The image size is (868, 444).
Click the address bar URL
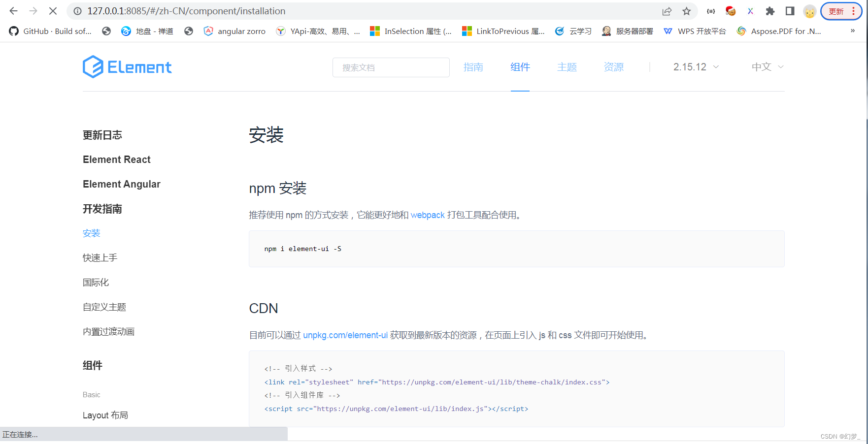(186, 11)
